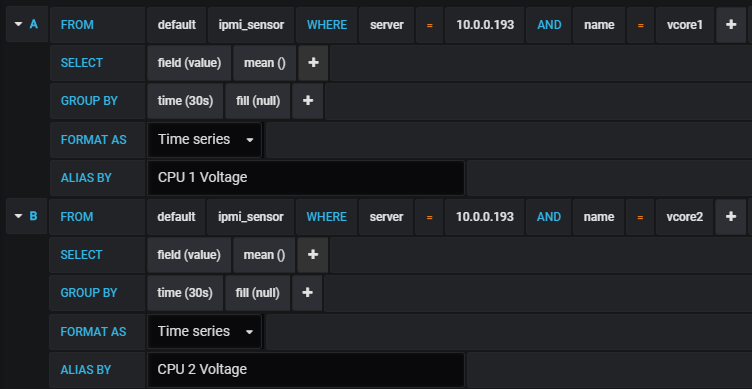Collapse query A with its arrow
Image resolution: width=752 pixels, height=389 pixels.
coord(19,24)
